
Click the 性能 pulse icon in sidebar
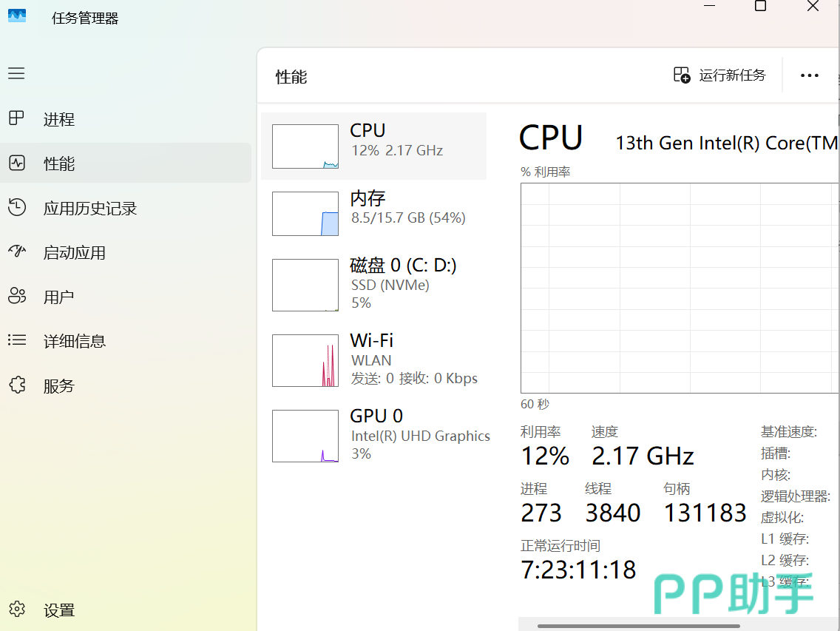[x=16, y=163]
